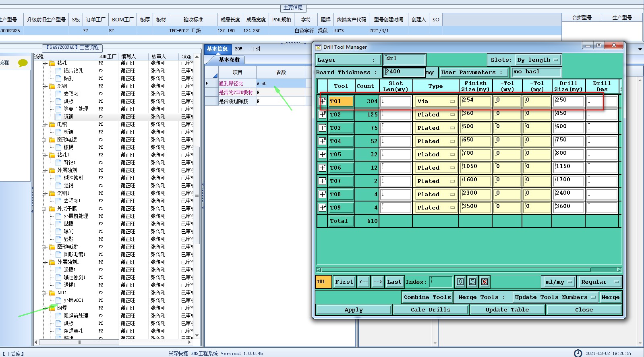Screen dimensions: 644x357
Task: Click the Merge button
Action: point(610,297)
